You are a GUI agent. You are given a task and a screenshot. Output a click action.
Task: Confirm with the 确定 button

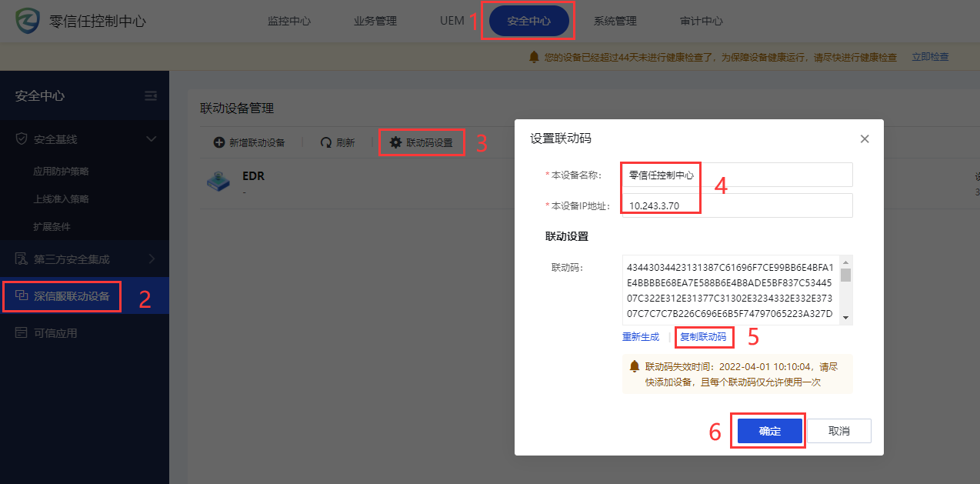(770, 431)
